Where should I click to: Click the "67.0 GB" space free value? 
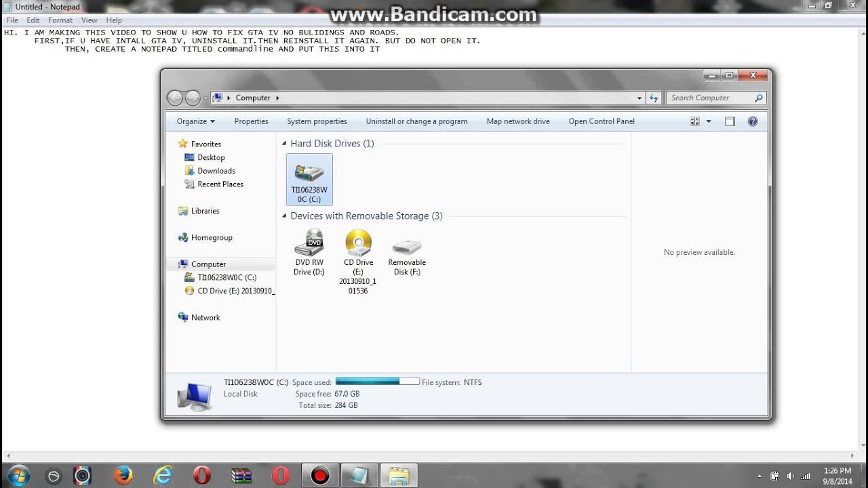click(347, 394)
